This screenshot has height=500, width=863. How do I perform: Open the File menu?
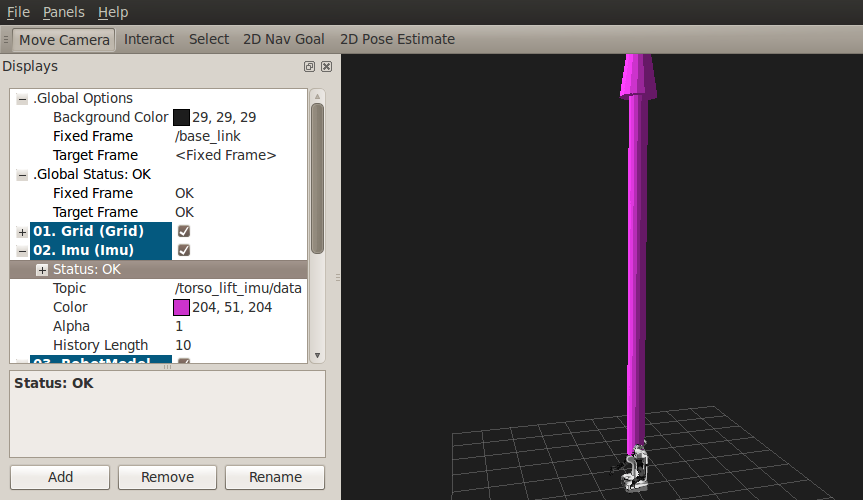18,12
